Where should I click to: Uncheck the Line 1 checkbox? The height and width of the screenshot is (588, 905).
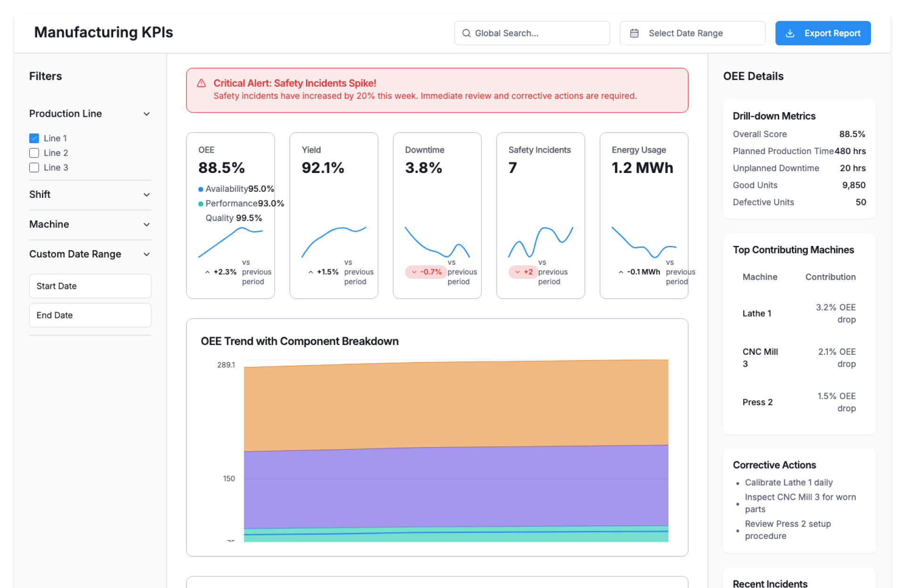tap(34, 138)
